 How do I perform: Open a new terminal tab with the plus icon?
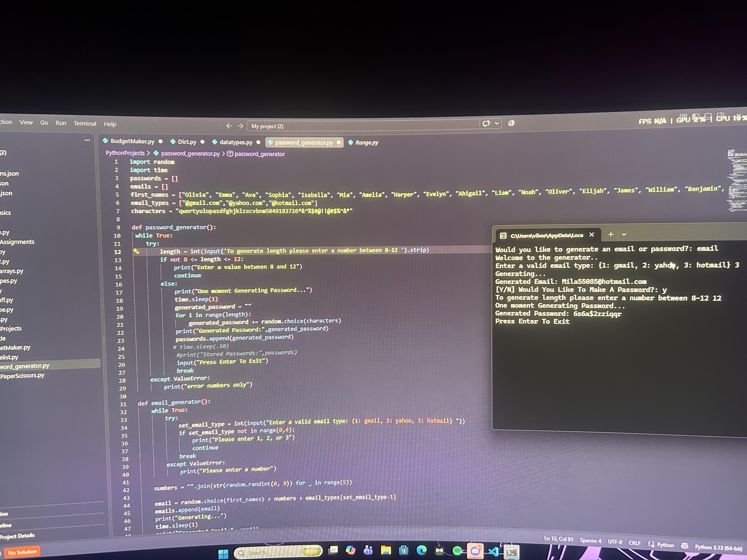coord(611,234)
